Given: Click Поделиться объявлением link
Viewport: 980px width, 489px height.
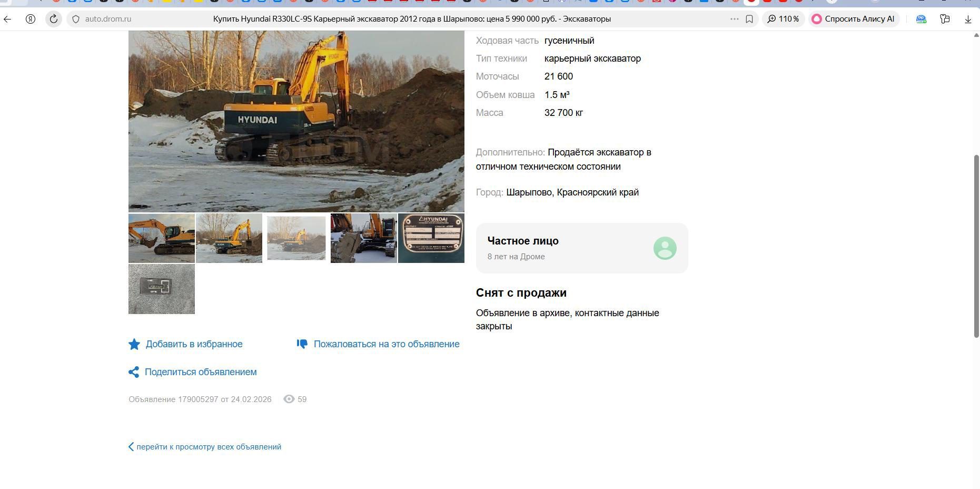Looking at the screenshot, I should click(x=201, y=372).
